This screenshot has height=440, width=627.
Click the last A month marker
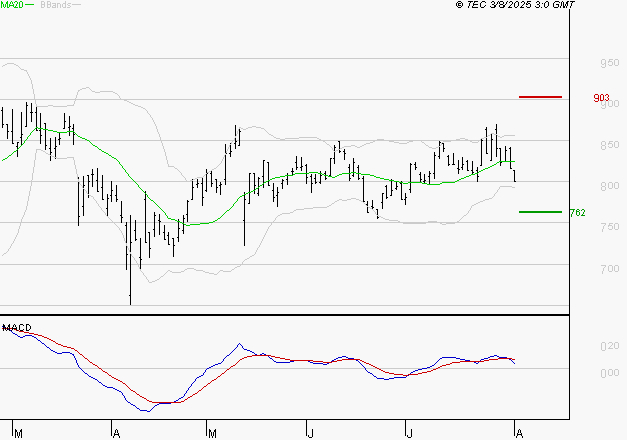tap(519, 434)
